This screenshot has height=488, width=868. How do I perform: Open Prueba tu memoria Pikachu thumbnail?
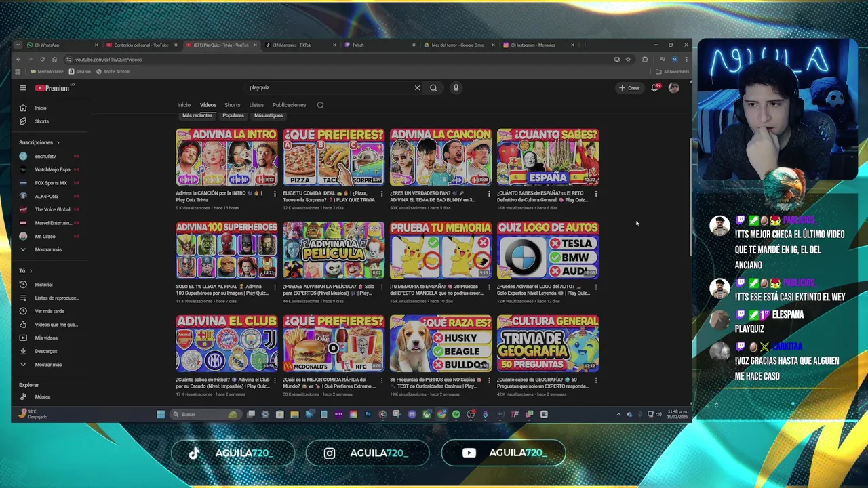point(441,250)
